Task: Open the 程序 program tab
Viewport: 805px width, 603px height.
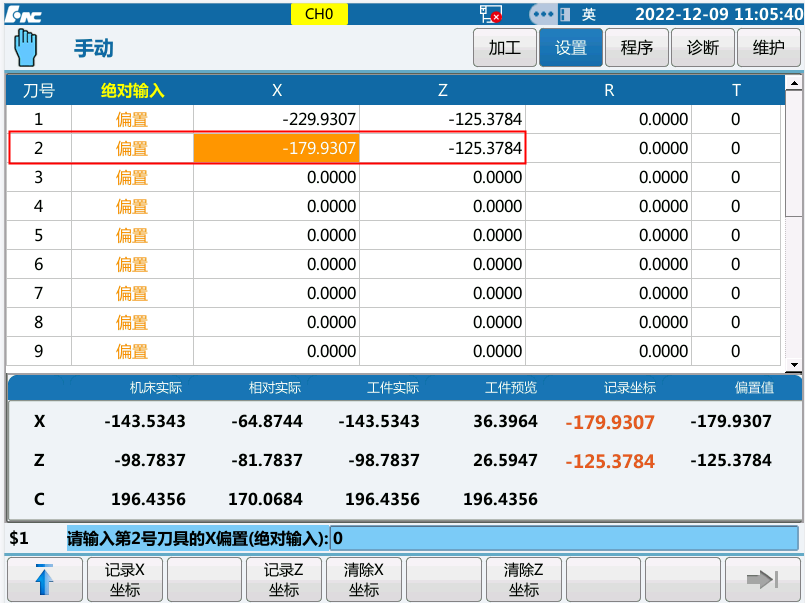Action: pos(637,48)
